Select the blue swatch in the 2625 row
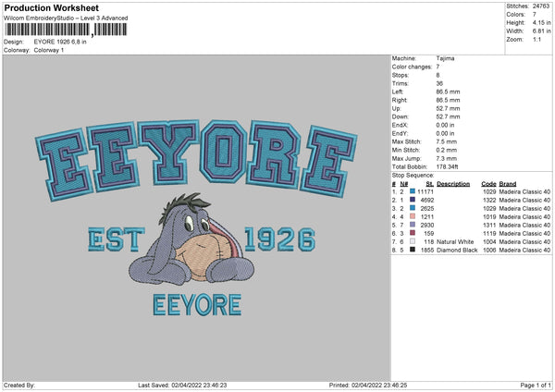This screenshot has width=555, height=392. 413,208
